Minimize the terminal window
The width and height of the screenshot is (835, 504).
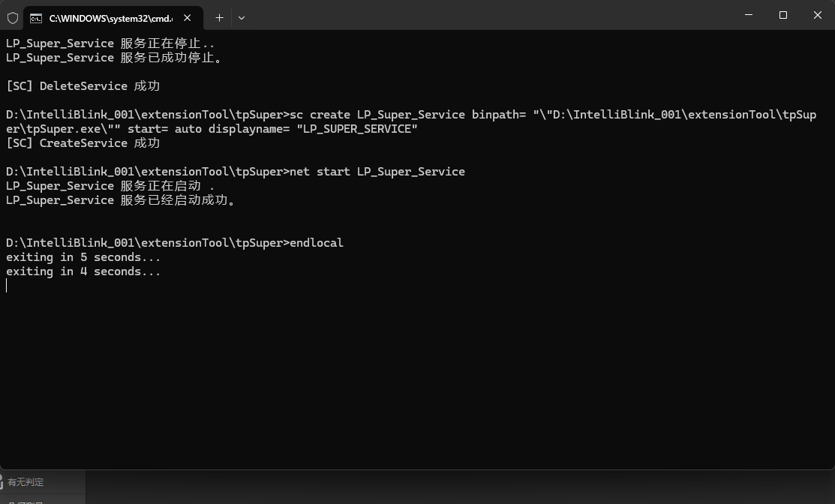[x=749, y=15]
